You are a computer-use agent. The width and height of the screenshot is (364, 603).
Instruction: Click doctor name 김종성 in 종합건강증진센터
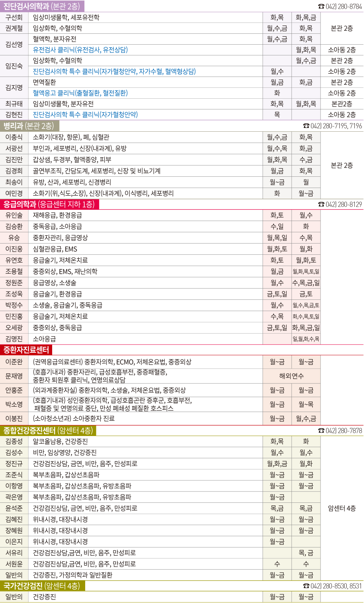coord(14,442)
